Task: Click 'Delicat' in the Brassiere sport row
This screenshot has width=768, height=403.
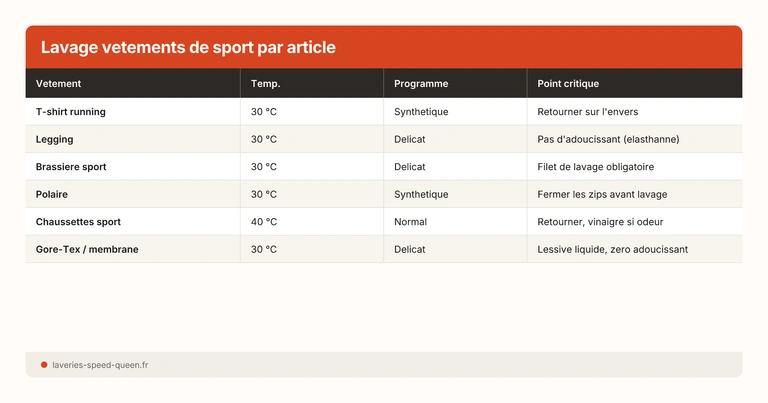Action: [409, 166]
